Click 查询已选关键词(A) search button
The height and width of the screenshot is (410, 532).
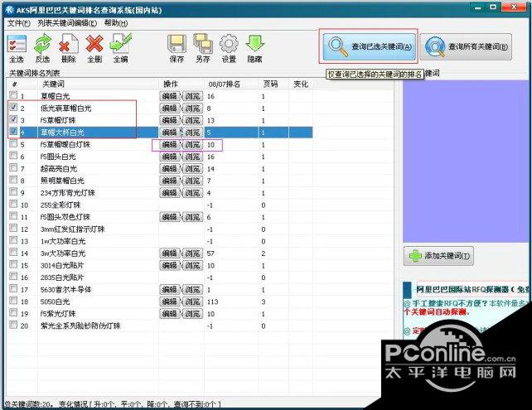click(x=369, y=46)
